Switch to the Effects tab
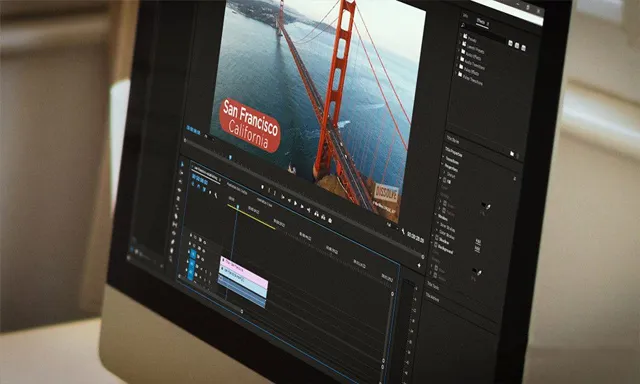Image resolution: width=640 pixels, height=384 pixels. pos(482,22)
